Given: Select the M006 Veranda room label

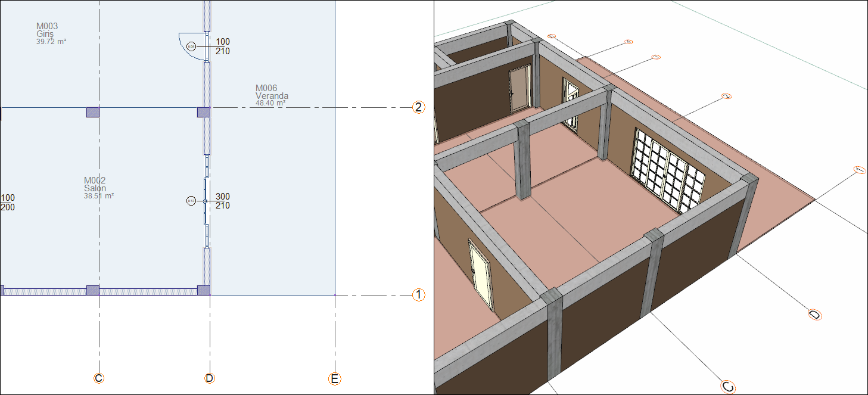Looking at the screenshot, I should point(272,95).
